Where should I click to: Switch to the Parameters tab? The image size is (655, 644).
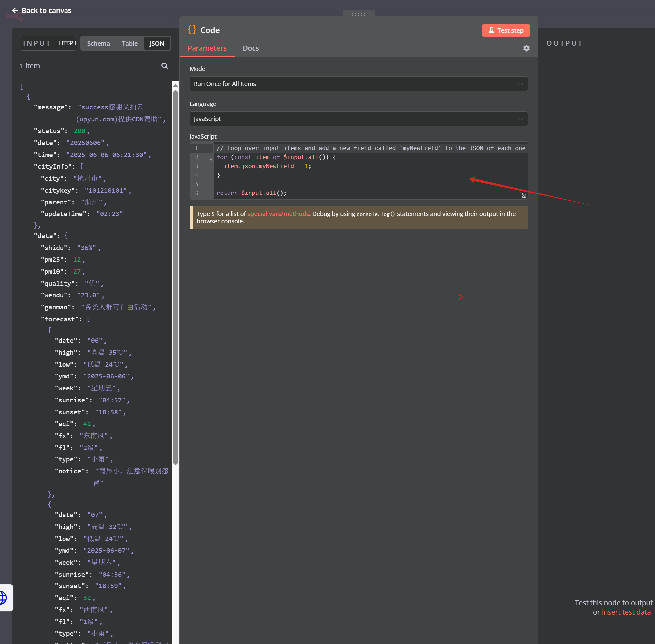[x=207, y=48]
